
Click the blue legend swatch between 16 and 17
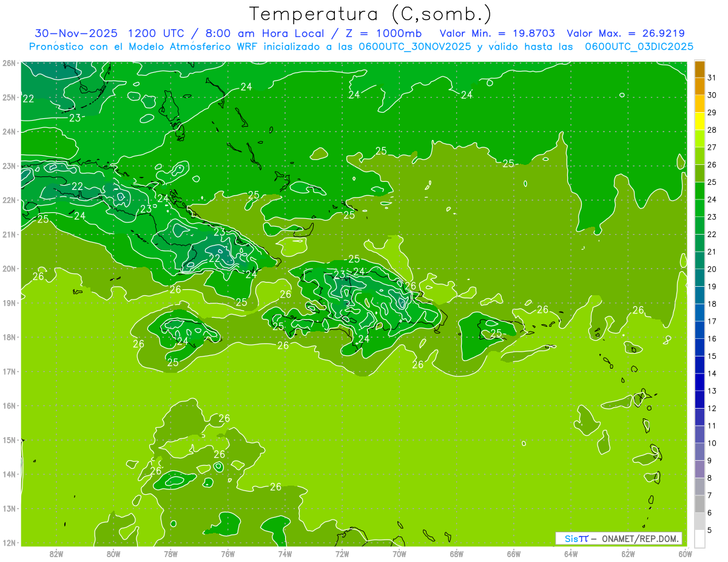point(699,330)
